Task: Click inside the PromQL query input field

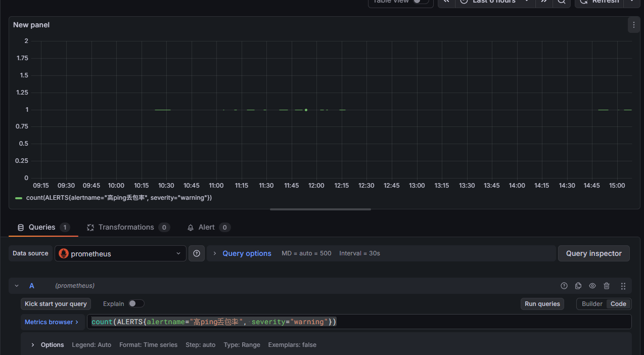Action: [455, 322]
